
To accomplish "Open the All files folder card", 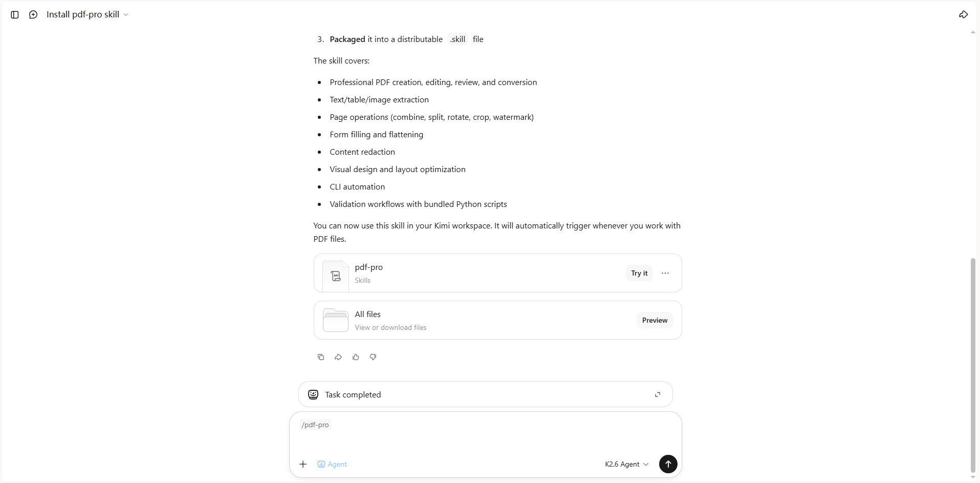I will tap(497, 320).
